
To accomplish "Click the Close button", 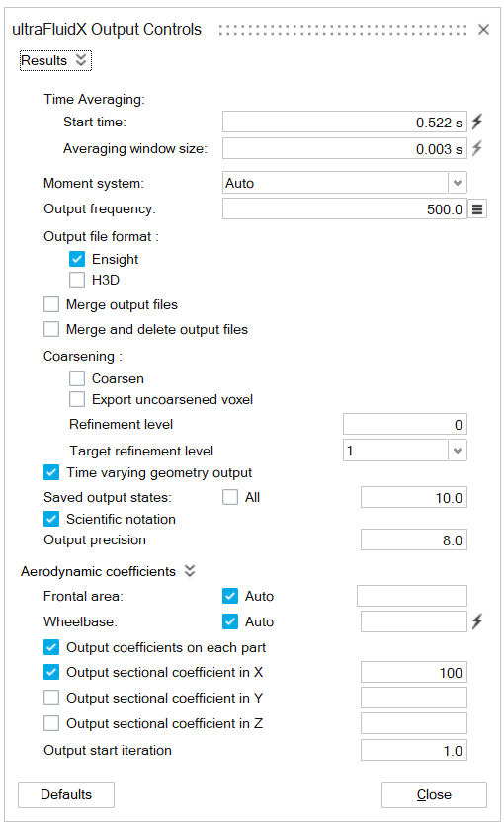I will click(x=434, y=794).
